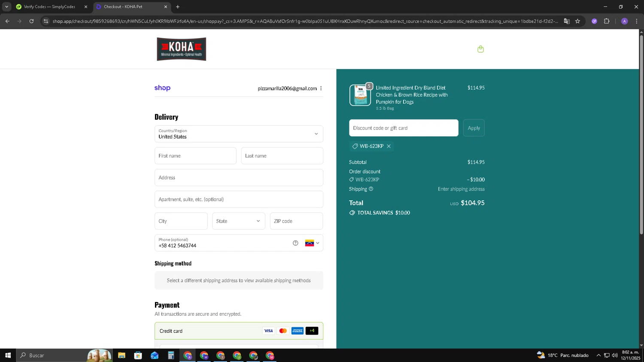
Task: Click the Discount code or gift card field
Action: click(x=404, y=128)
